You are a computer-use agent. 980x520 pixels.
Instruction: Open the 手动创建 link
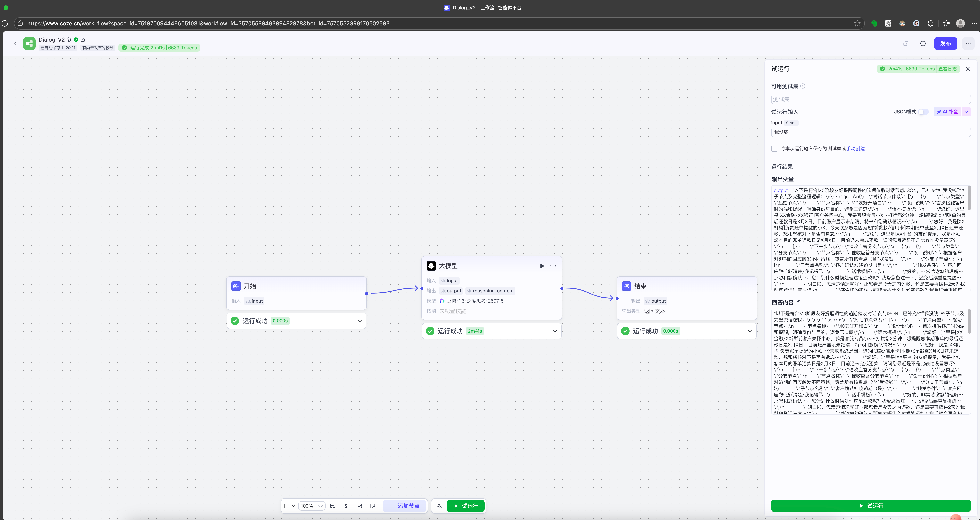tap(855, 149)
